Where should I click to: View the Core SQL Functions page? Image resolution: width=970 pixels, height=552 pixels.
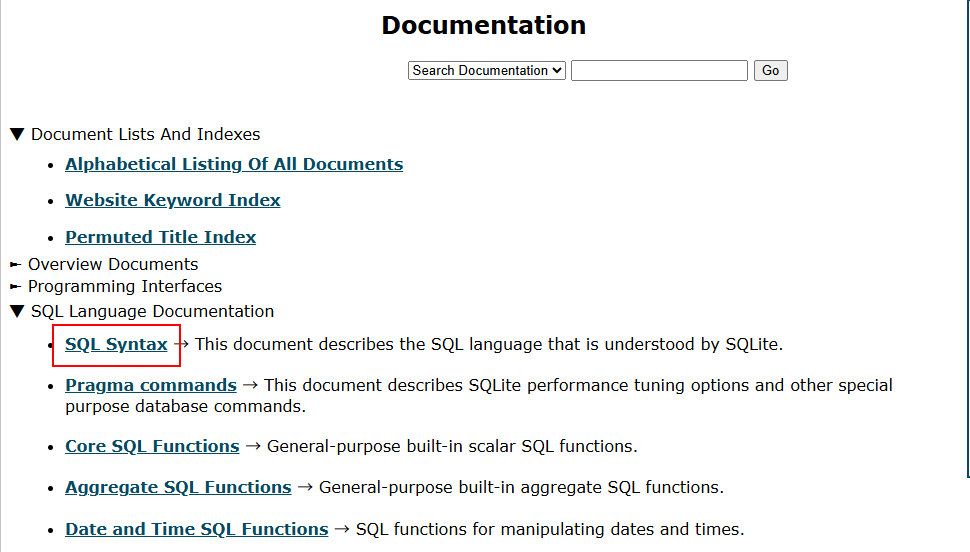[x=152, y=447]
